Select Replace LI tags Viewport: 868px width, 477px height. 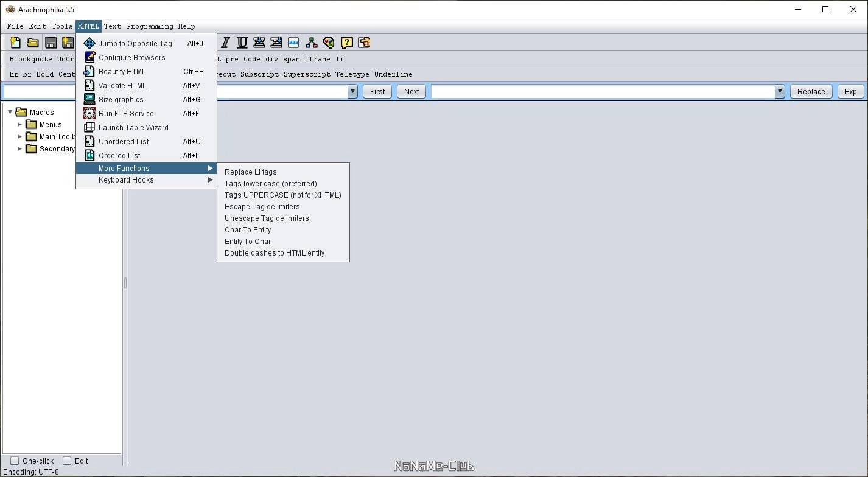(283, 172)
